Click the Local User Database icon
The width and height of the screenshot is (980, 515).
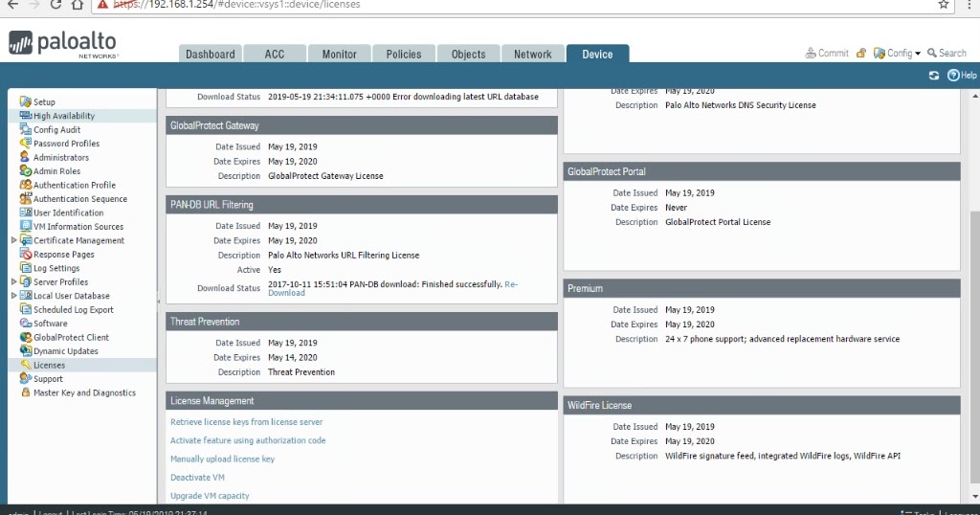(26, 295)
